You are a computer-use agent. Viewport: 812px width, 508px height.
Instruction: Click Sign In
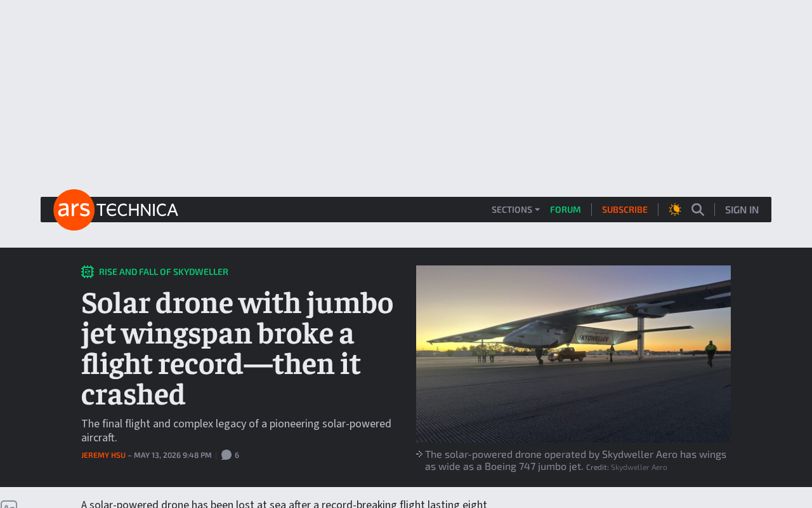[742, 210]
